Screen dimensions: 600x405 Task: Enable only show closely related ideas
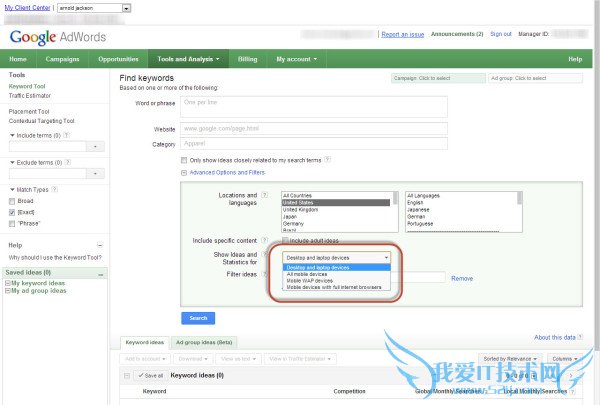(x=184, y=160)
